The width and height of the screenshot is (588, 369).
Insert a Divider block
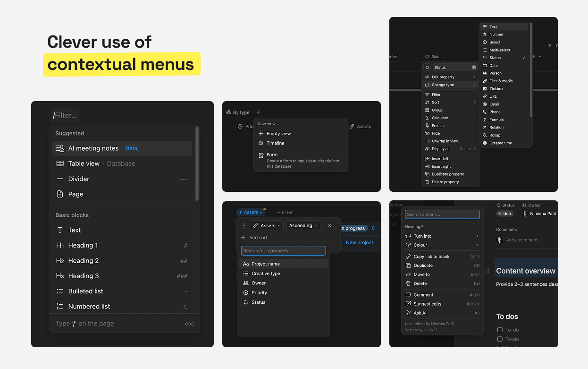point(122,179)
